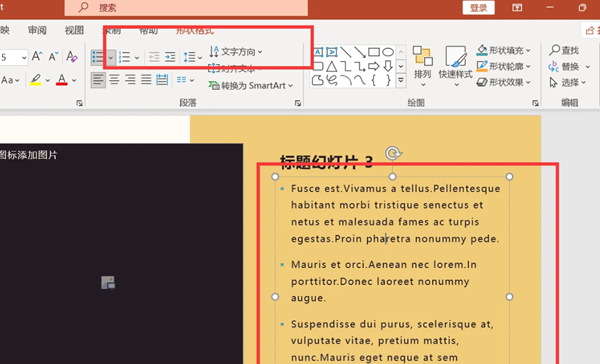
Task: Select the freeform shape
Action: click(x=318, y=80)
